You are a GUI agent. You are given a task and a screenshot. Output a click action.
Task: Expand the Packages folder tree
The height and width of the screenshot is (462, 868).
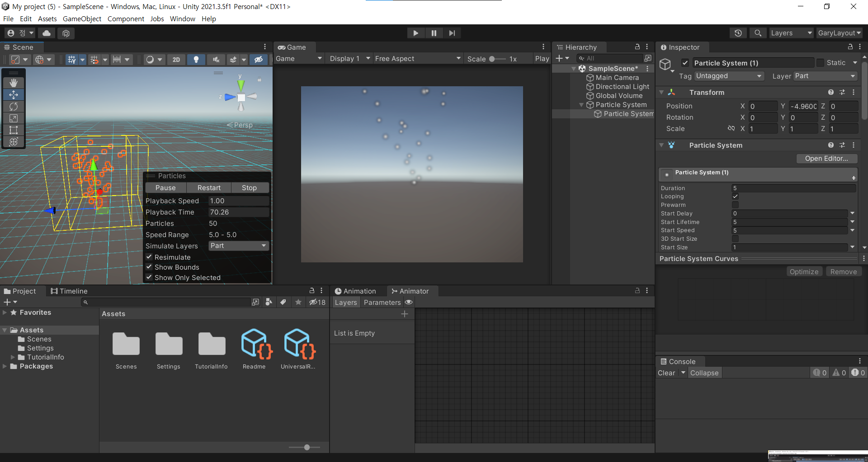(x=5, y=366)
